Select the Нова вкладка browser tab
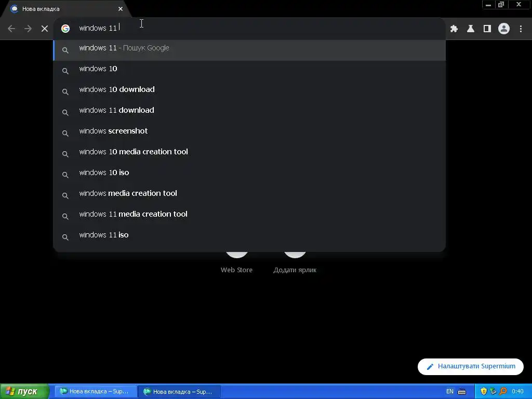 66,9
